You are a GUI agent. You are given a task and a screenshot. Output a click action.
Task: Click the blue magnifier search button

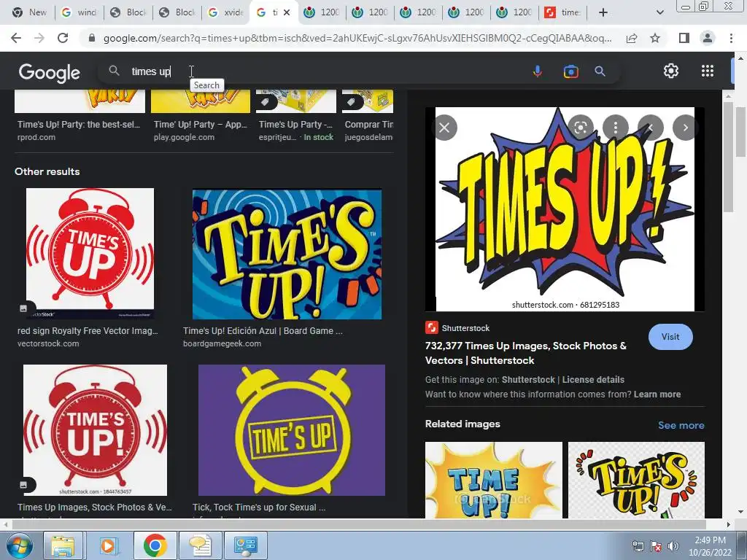tap(600, 71)
